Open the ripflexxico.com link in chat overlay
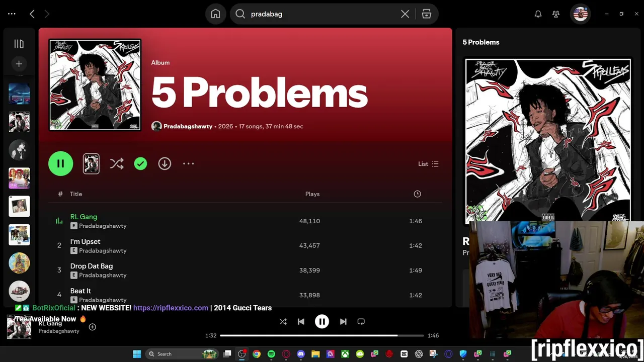Screen dimensions: 644x362 tap(171, 308)
